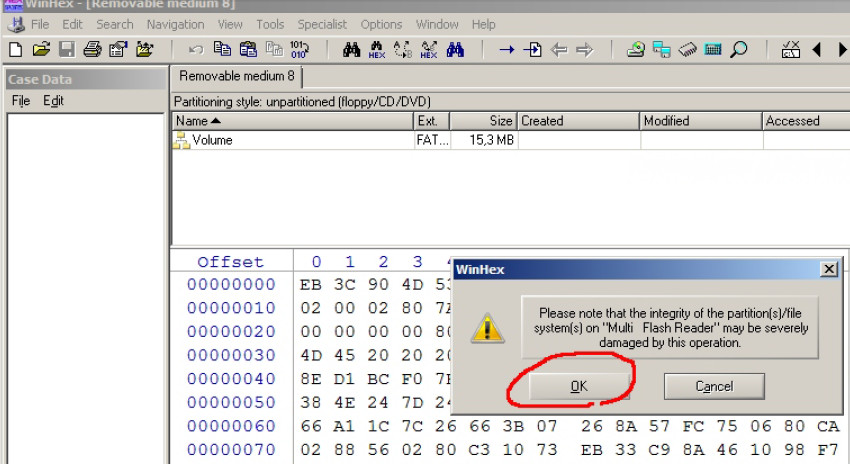Open the View menu

(230, 24)
